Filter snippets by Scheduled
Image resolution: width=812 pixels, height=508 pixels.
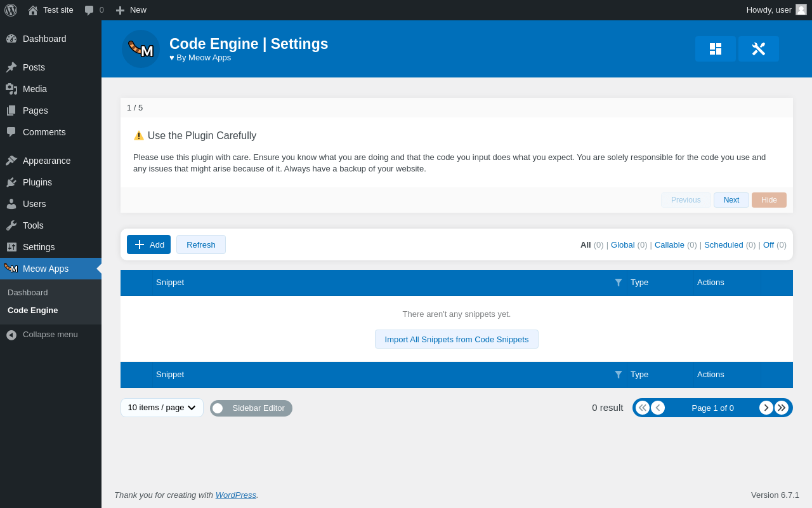(724, 245)
